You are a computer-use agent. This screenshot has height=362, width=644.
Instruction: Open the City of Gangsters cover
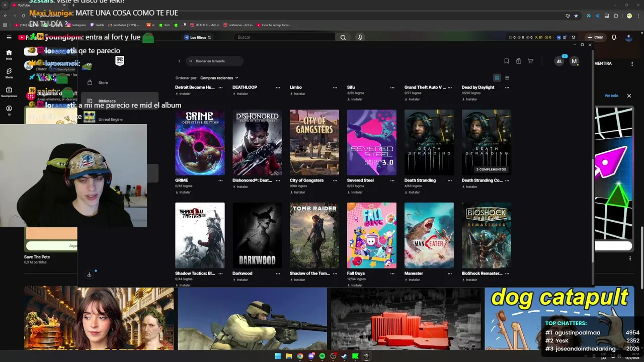(x=314, y=142)
